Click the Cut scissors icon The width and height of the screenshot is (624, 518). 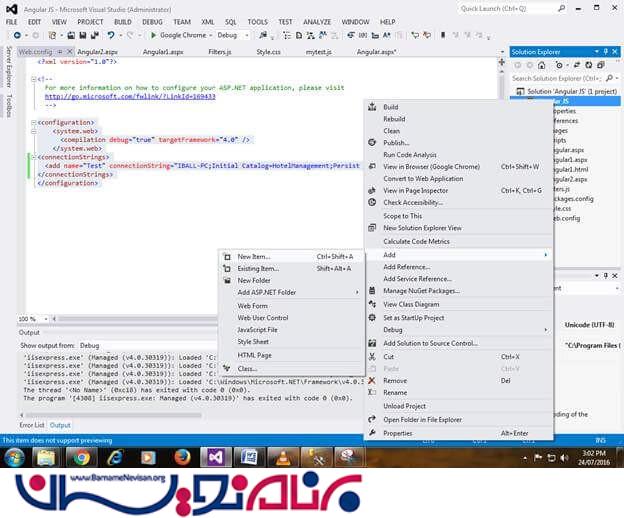(372, 357)
